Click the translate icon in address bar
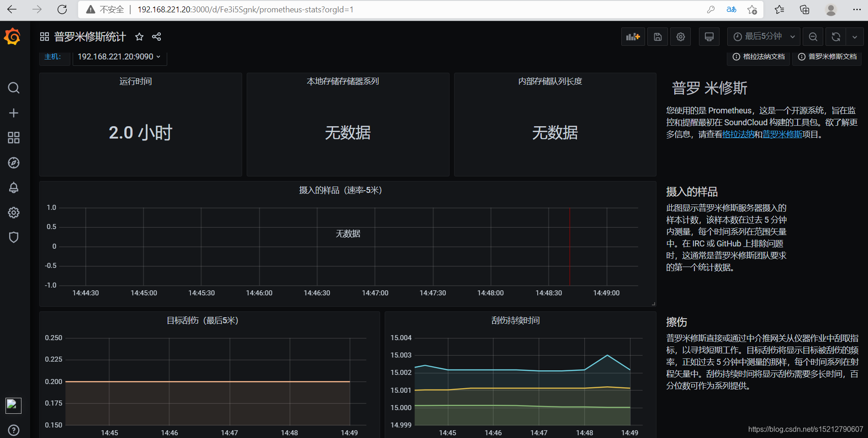This screenshot has width=868, height=438. [x=731, y=10]
